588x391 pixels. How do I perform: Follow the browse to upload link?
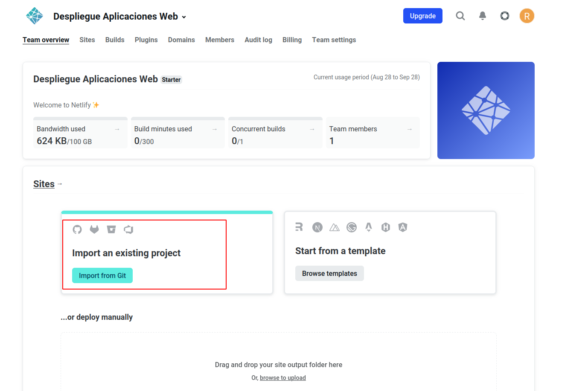[x=282, y=378]
